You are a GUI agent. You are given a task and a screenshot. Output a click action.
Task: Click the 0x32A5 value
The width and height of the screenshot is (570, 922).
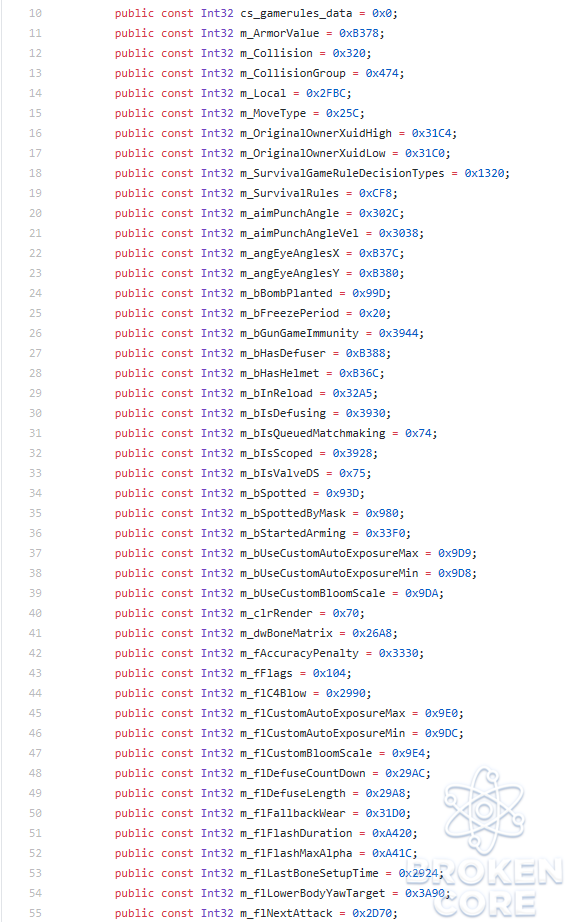click(x=352, y=393)
